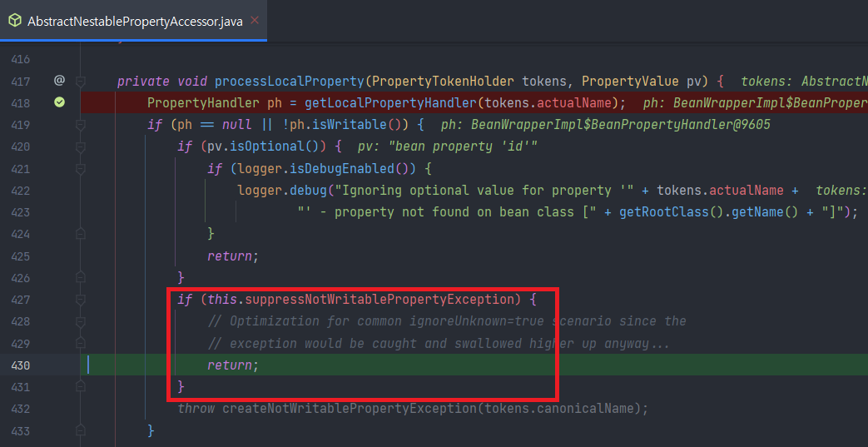
Task: Click the fold end marker on line 431
Action: click(81, 386)
